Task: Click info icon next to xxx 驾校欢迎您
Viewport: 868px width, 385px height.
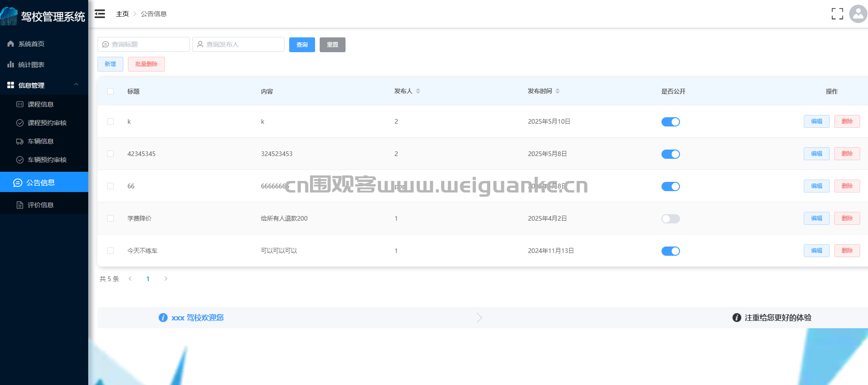Action: pos(163,318)
